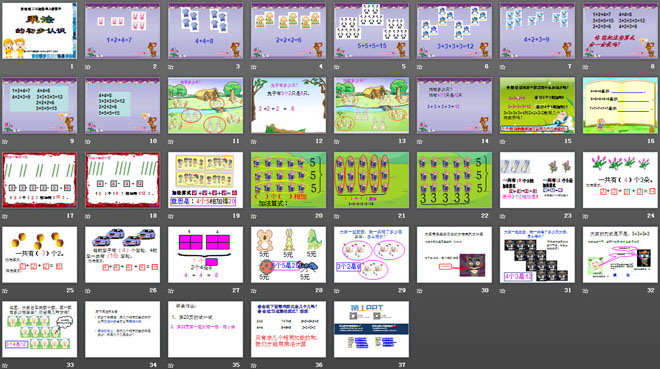This screenshot has width=660, height=369.
Task: Select slide 15 with green background
Action: tap(537, 105)
